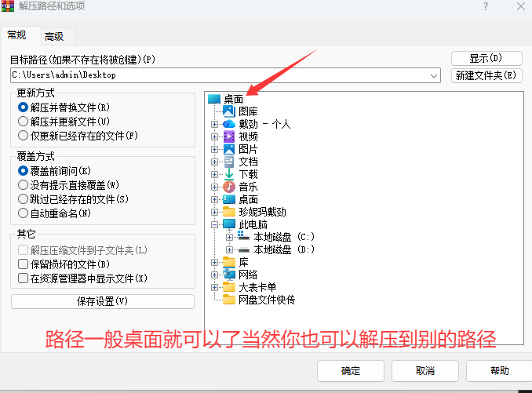Image resolution: width=532 pixels, height=393 pixels.
Task: Expand the 文档 tree node
Action: [x=214, y=162]
